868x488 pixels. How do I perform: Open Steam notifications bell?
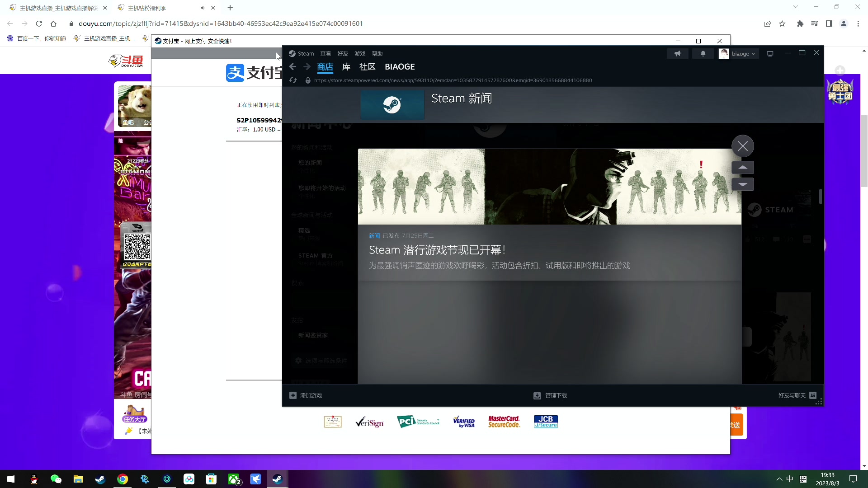tap(703, 54)
